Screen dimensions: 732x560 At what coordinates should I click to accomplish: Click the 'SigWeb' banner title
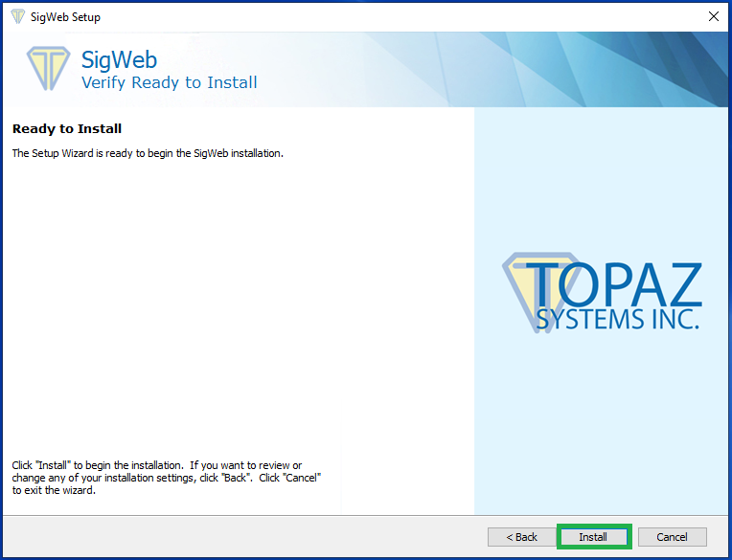[x=119, y=59]
